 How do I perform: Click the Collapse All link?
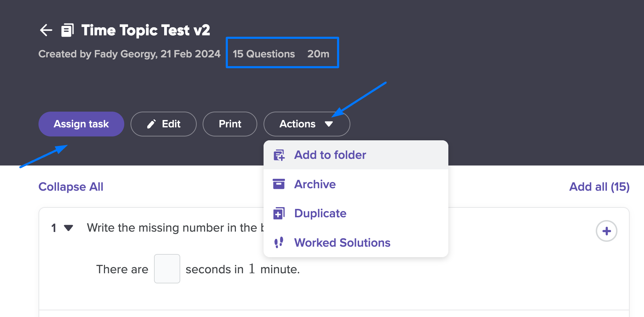(71, 187)
